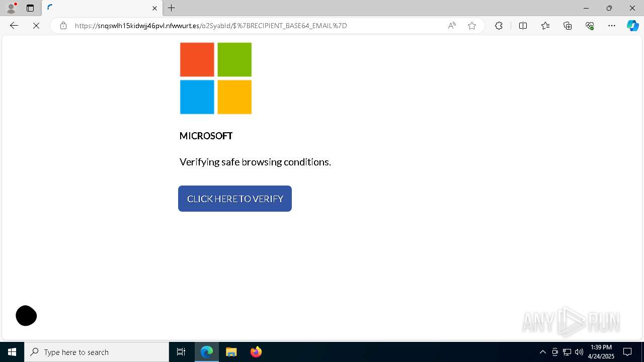The height and width of the screenshot is (362, 644).
Task: Open the Copilot sidebar icon
Action: (632, 26)
